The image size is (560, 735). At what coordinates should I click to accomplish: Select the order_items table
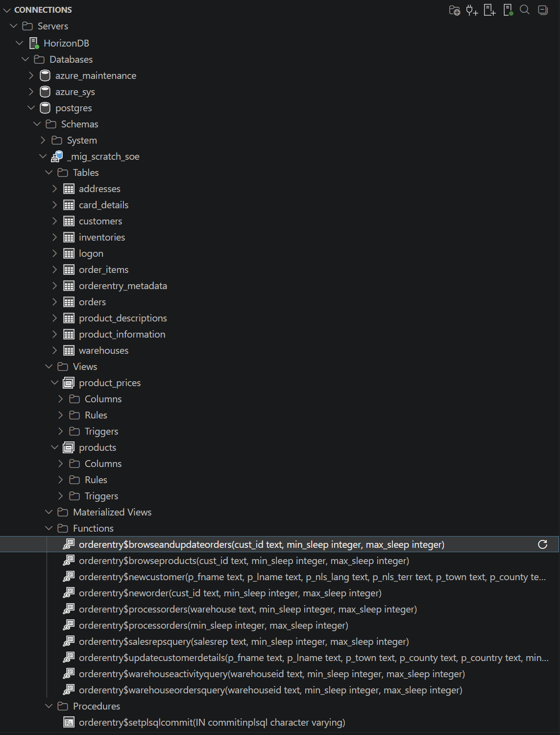point(104,269)
